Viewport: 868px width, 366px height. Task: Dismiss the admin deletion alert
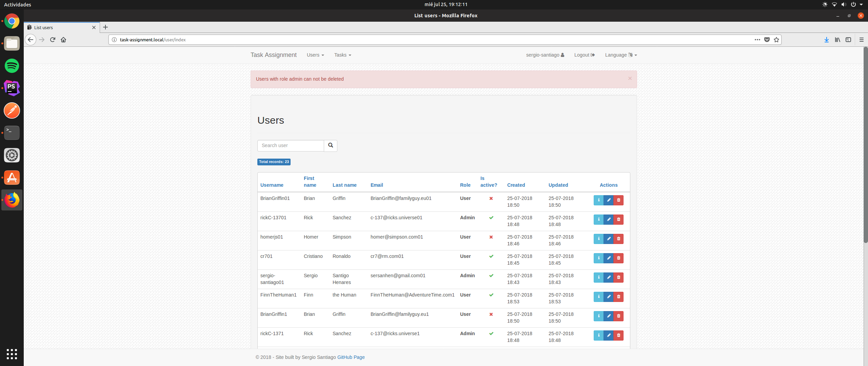[630, 79]
